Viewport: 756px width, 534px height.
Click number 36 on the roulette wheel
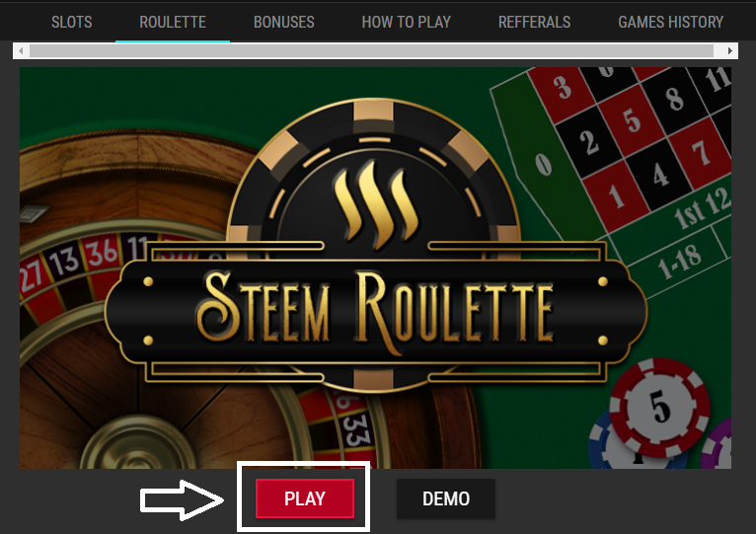click(x=102, y=253)
